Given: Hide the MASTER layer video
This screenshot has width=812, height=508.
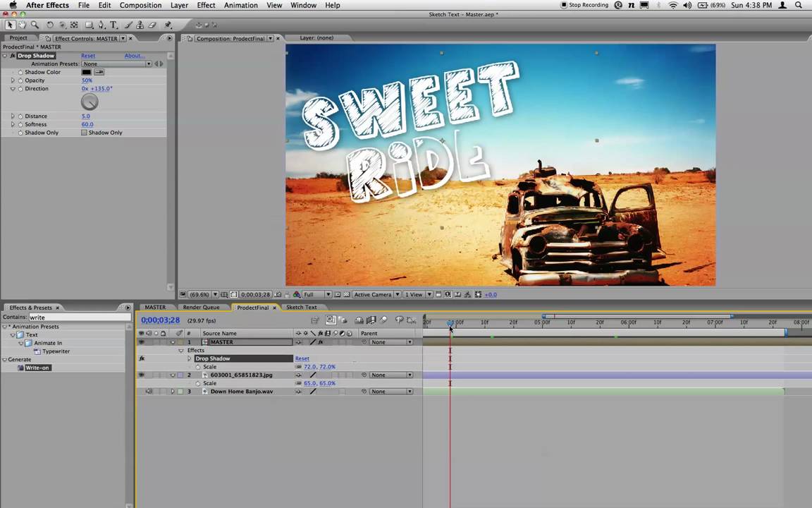Looking at the screenshot, I should point(141,342).
